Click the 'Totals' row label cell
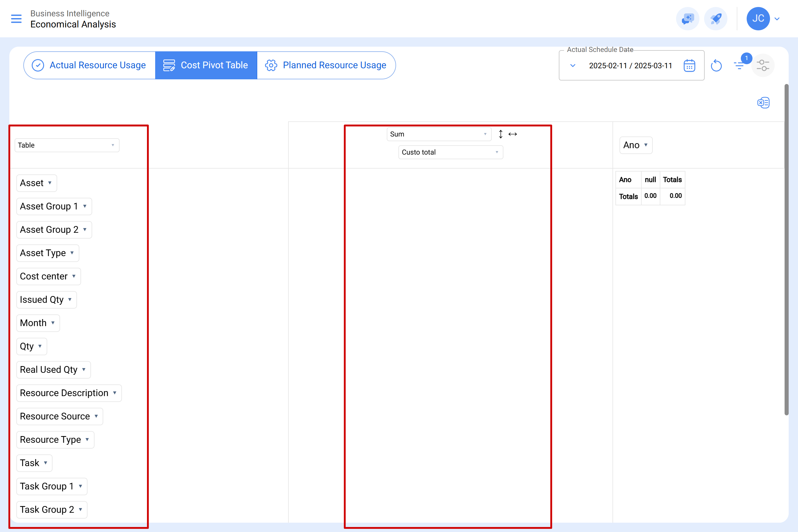 coord(628,197)
